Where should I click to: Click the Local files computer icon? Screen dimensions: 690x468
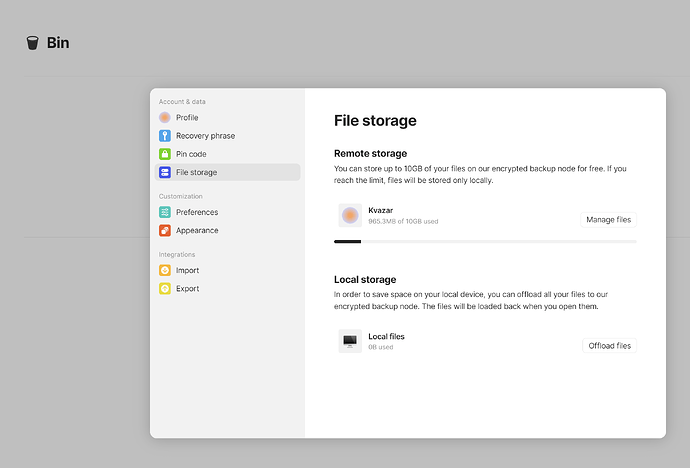(x=350, y=341)
